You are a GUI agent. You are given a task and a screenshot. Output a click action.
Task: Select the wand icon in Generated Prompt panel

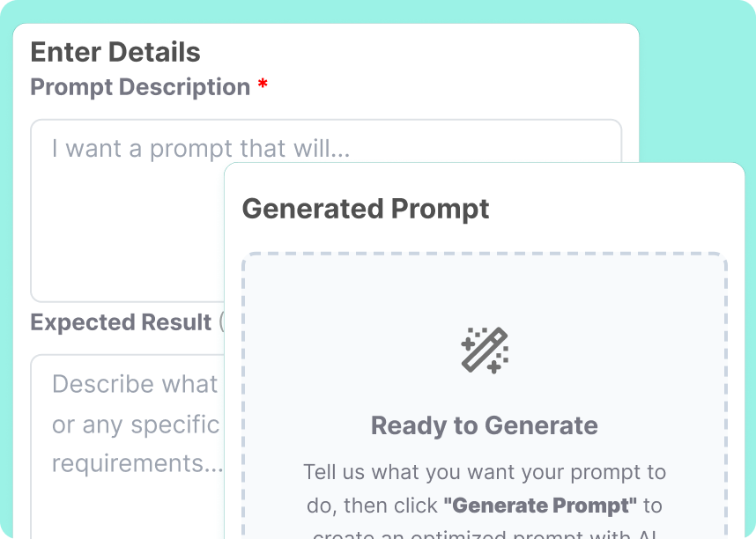[484, 349]
